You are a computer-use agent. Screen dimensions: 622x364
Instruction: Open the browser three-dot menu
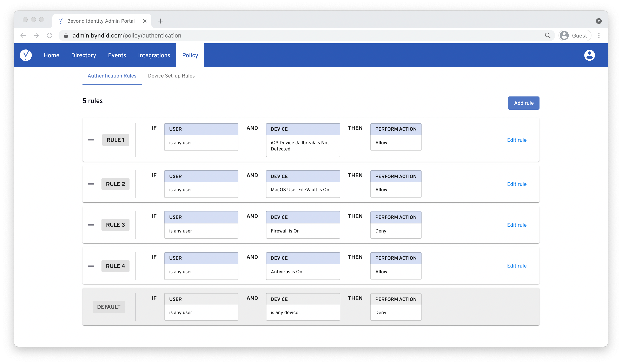click(x=599, y=35)
